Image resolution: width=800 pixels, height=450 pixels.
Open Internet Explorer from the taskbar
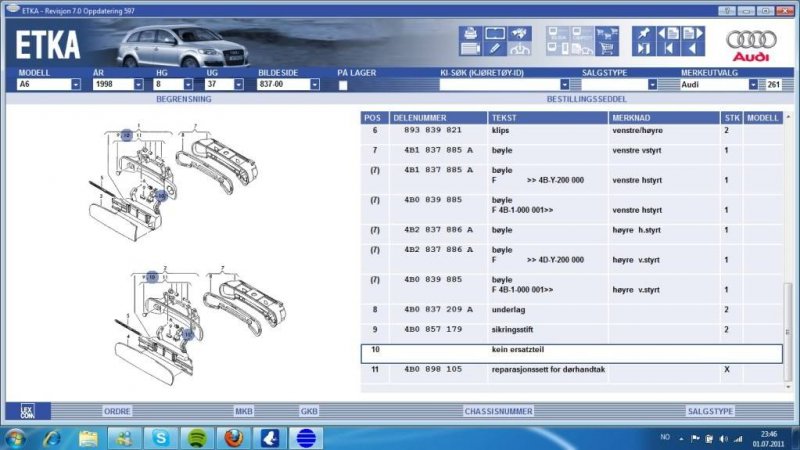tap(52, 438)
